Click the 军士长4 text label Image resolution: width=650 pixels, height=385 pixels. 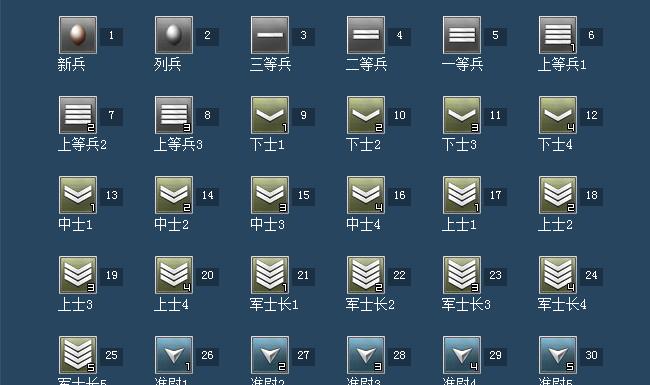click(x=562, y=305)
